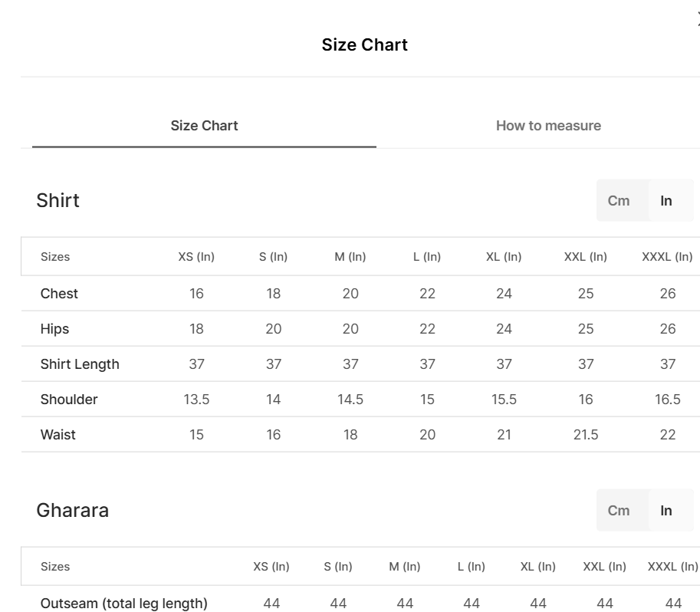Toggle Shirt table units to In
The width and height of the screenshot is (700, 612).
coord(666,201)
